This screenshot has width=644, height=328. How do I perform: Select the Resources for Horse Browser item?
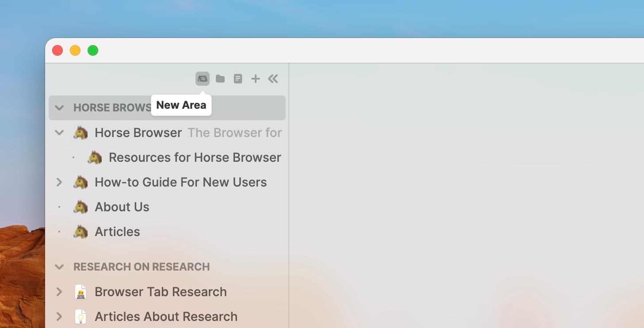tap(195, 157)
